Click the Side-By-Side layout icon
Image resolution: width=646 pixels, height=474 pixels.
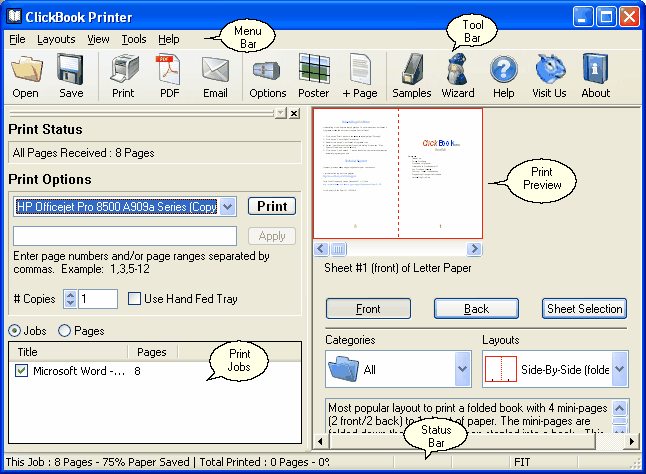pyautogui.click(x=501, y=369)
